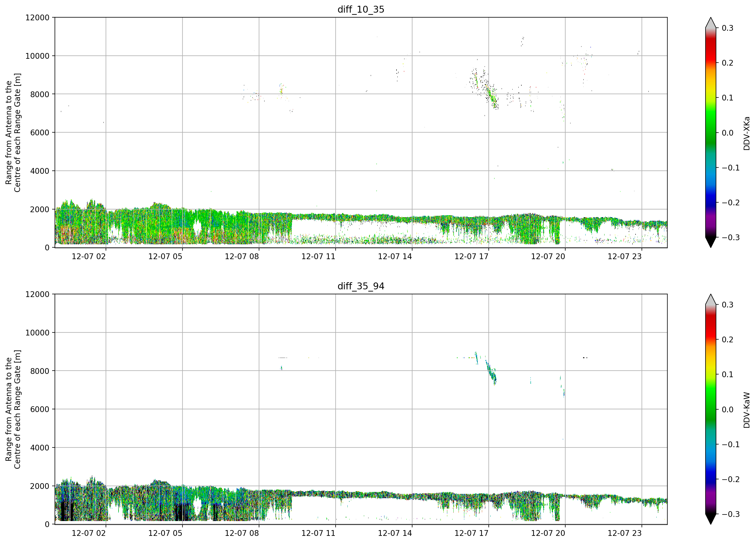756x543 pixels.
Task: Click the 12-07 20 x-tick under the diff_35_94 plot
Action: pos(548,533)
